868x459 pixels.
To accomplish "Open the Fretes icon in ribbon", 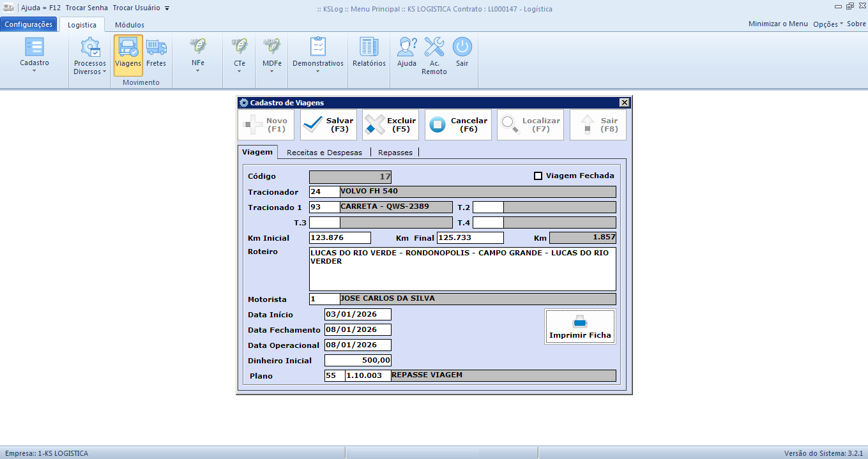I will (156, 54).
